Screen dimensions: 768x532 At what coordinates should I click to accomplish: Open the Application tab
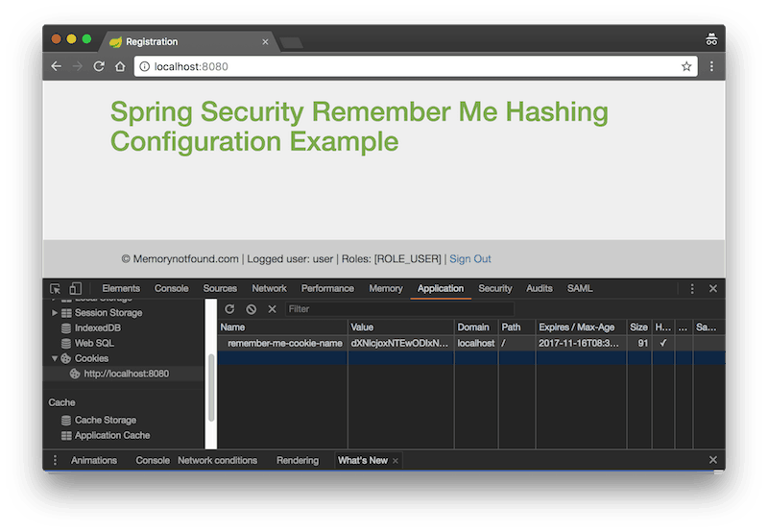coord(441,288)
